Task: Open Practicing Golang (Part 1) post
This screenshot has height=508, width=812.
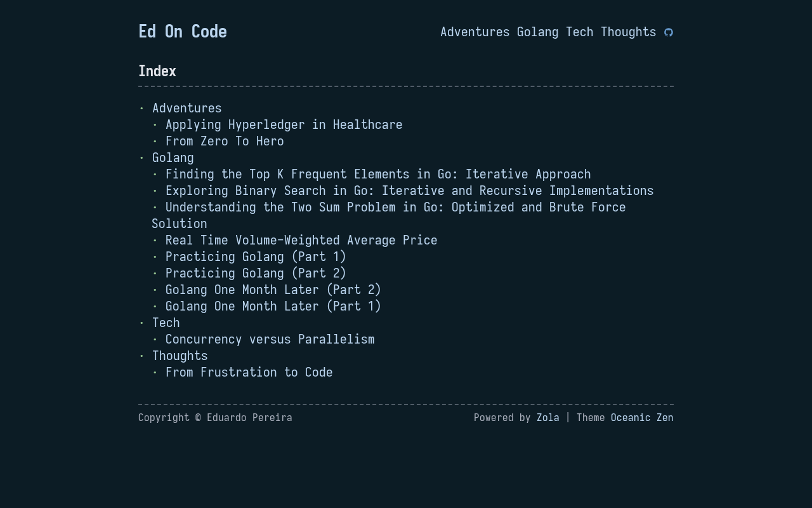Action: pyautogui.click(x=256, y=257)
